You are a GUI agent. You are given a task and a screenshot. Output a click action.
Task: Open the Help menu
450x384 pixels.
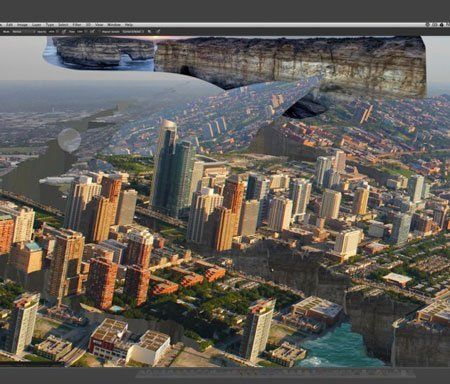point(129,25)
